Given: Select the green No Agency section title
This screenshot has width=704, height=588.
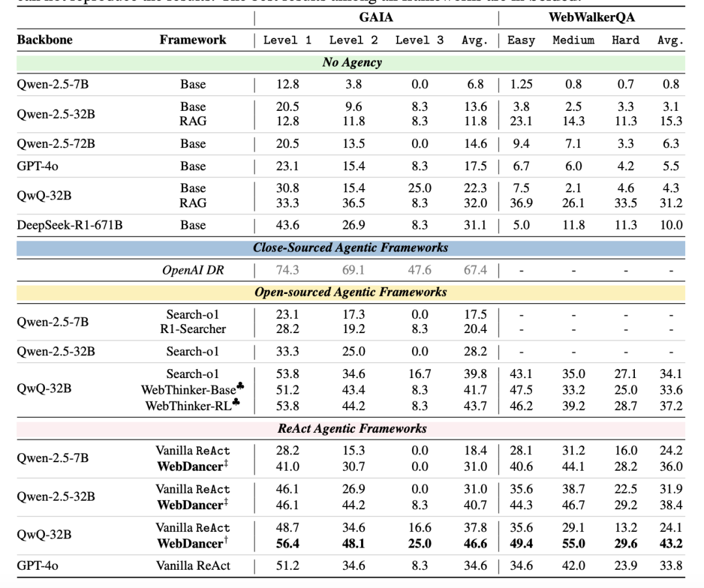Looking at the screenshot, I should [x=352, y=63].
